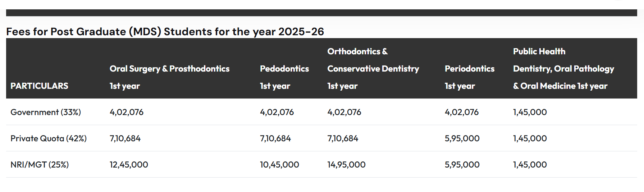Click NRI/MGT fee under Periodontics column
This screenshot has width=644, height=192.
(462, 165)
